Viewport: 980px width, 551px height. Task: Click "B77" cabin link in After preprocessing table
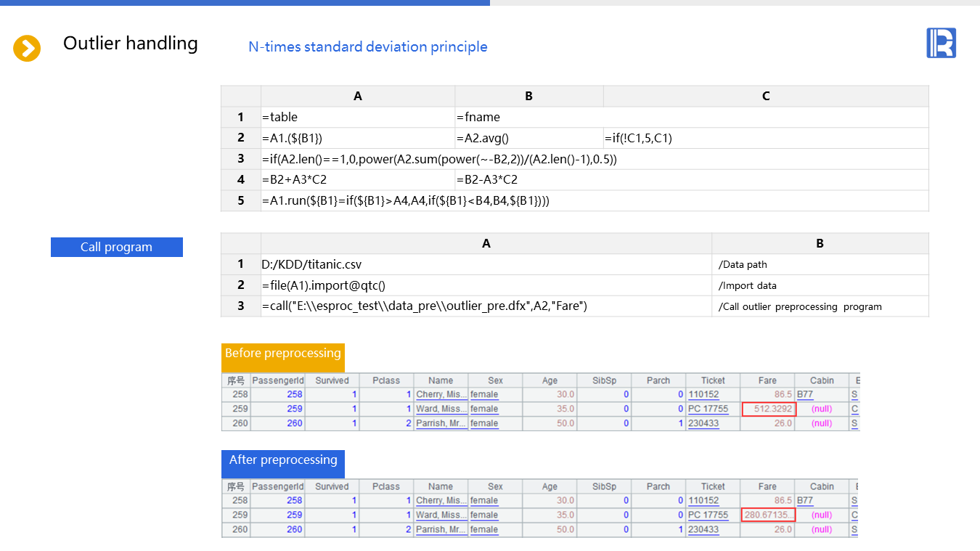pos(804,500)
